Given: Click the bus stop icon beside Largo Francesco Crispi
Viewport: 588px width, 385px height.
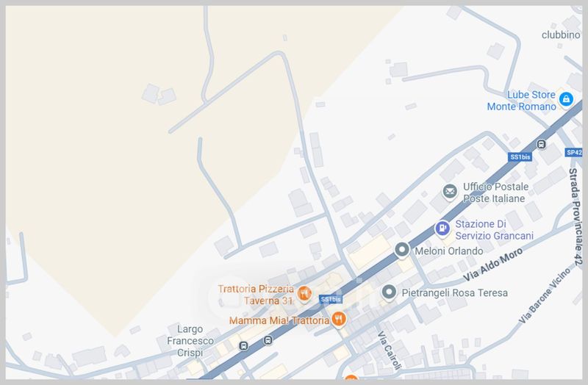Looking at the screenshot, I should 244,345.
